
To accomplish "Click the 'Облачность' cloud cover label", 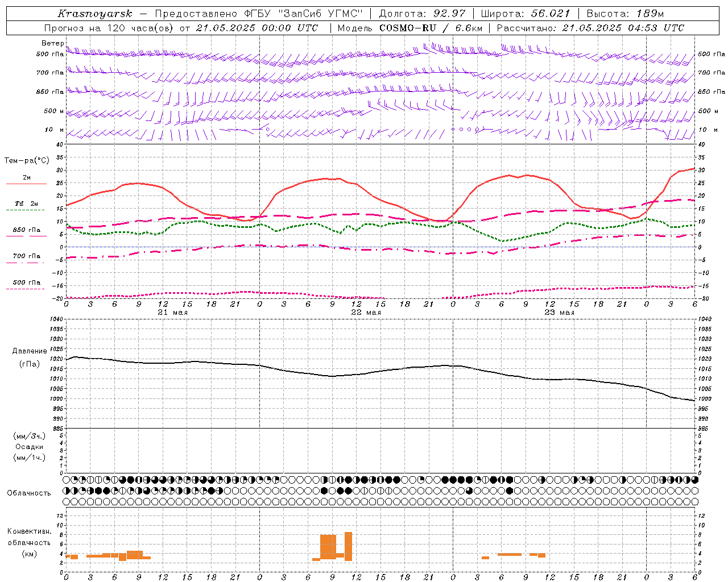I will tap(29, 493).
